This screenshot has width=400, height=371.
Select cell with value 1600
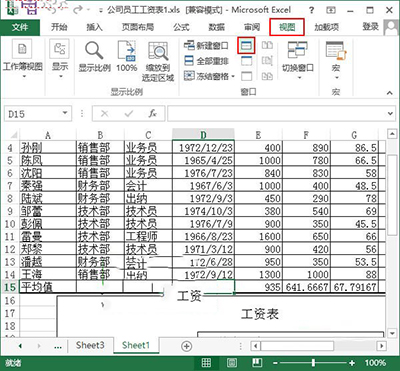click(x=258, y=236)
